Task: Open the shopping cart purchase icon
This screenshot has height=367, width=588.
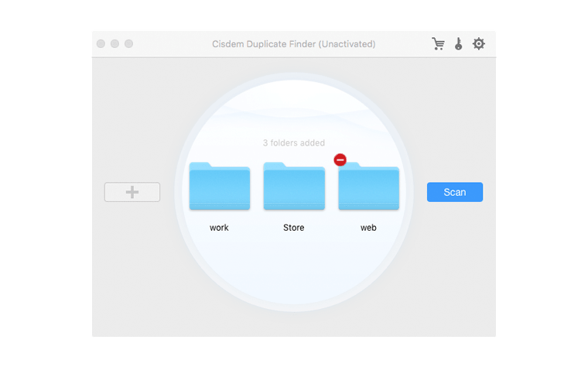Action: tap(438, 44)
